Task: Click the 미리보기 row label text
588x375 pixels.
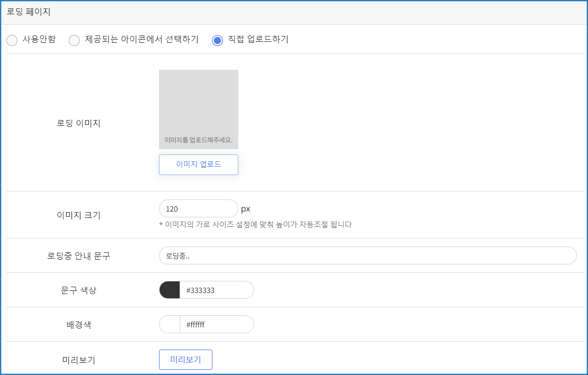Action: tap(79, 360)
